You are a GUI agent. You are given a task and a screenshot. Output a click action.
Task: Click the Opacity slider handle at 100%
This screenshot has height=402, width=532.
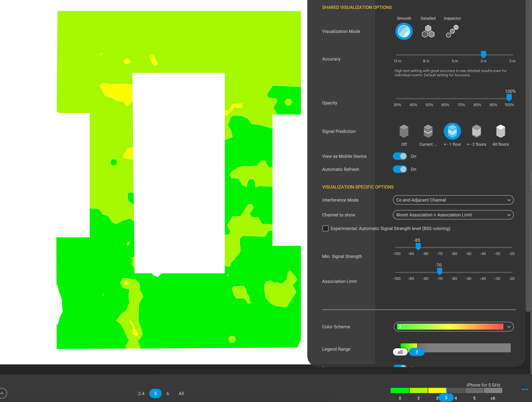click(509, 98)
